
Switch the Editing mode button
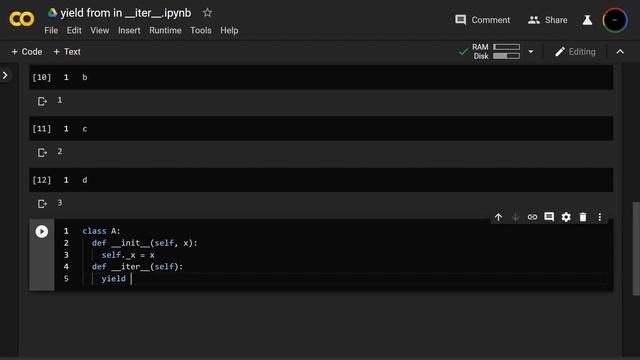point(576,52)
